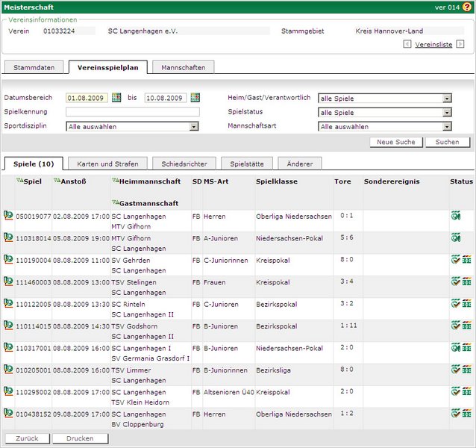This screenshot has height=448, width=476.
Task: Sort the table by Anstoß column arrows
Action: point(57,181)
